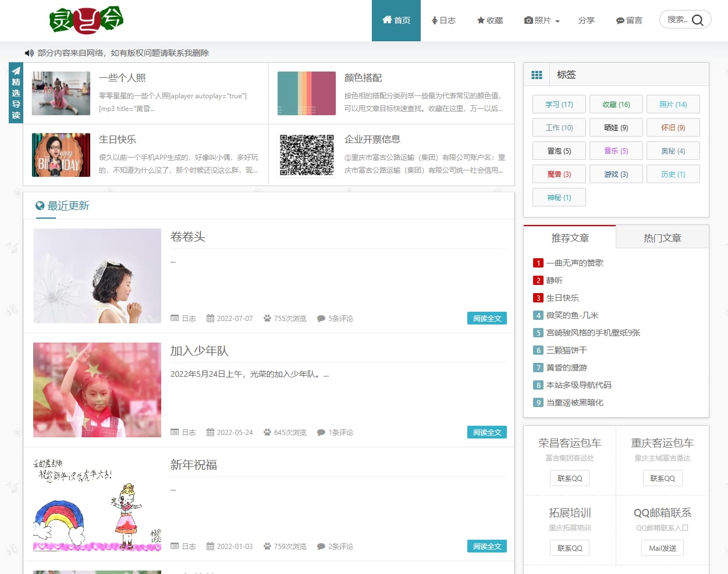Switch to the 热门文章 tab

(x=662, y=238)
